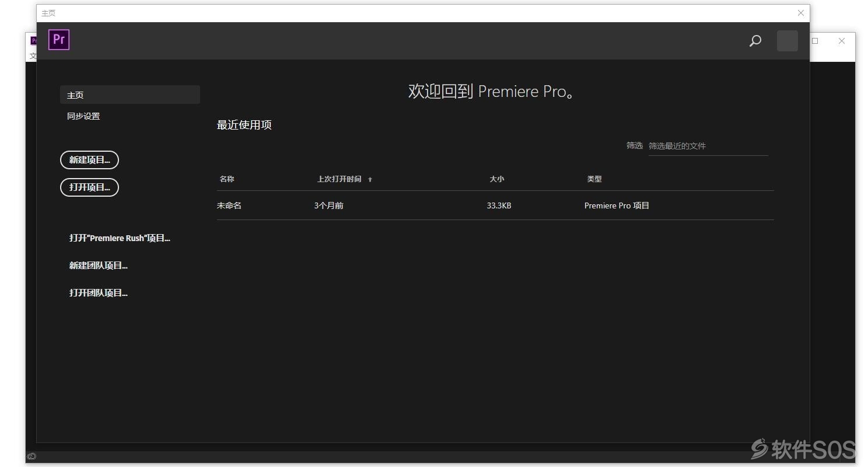
Task: Open the user account avatar
Action: (x=787, y=41)
